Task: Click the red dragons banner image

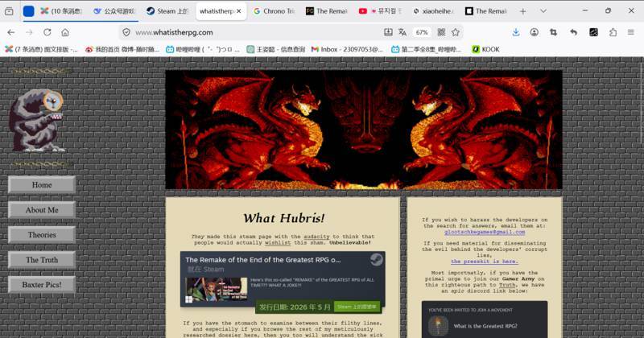Action: [364, 130]
